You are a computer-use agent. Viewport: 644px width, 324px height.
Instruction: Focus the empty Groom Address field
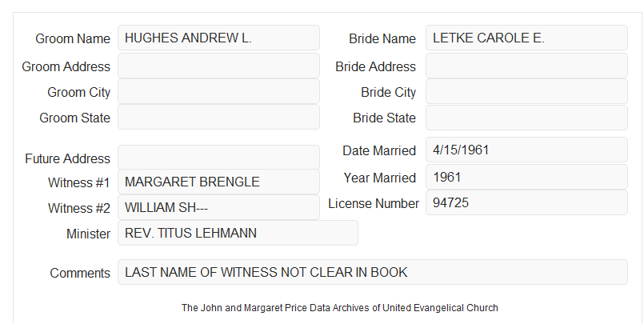pyautogui.click(x=218, y=66)
